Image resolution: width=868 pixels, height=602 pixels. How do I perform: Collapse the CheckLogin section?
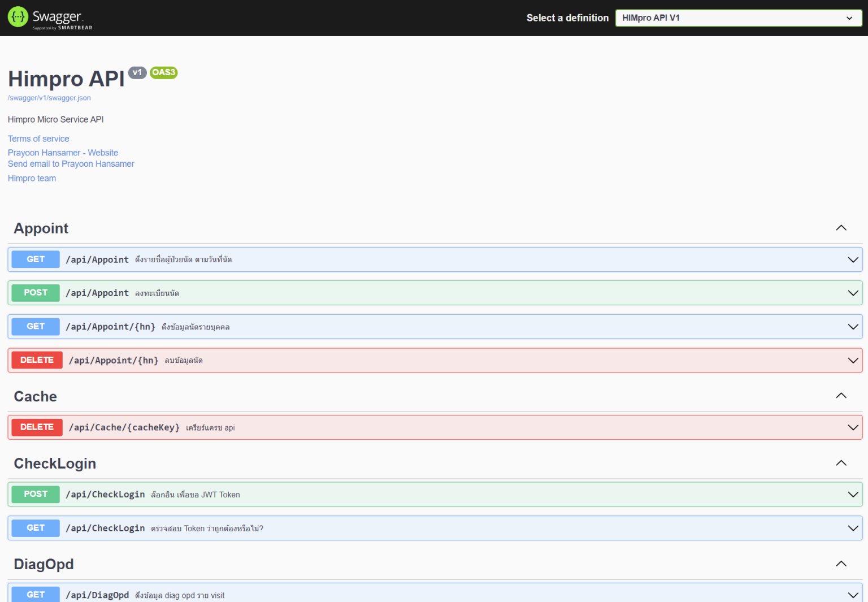(841, 462)
